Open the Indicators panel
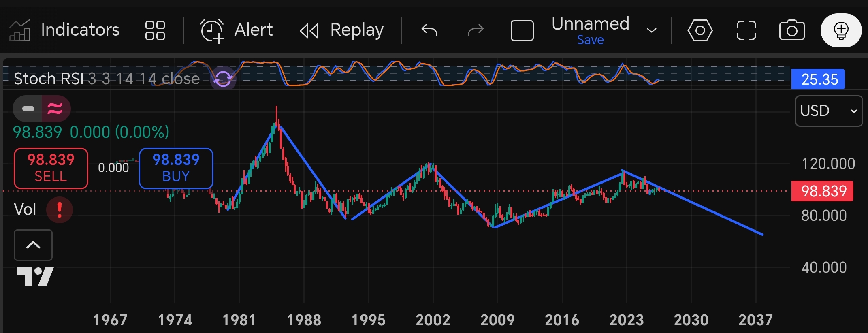Viewport: 868px width, 333px height. tap(64, 30)
